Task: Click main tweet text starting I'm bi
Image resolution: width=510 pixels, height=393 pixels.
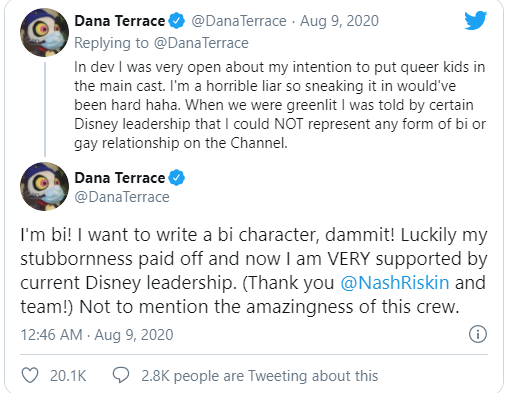Action: pyautogui.click(x=254, y=271)
